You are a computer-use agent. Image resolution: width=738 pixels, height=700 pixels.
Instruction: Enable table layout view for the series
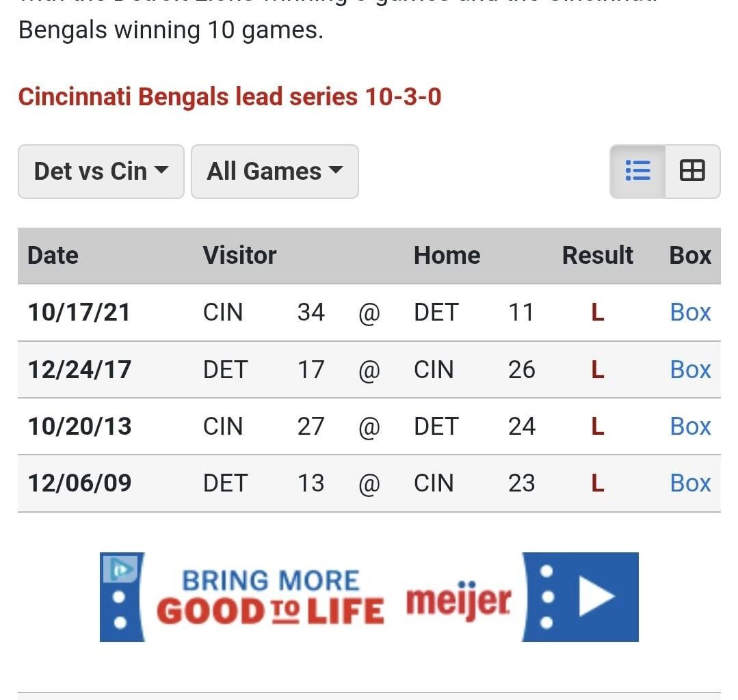coord(692,171)
